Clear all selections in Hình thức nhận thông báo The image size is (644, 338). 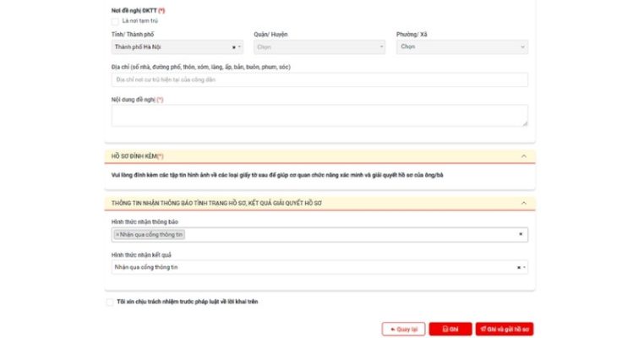520,234
